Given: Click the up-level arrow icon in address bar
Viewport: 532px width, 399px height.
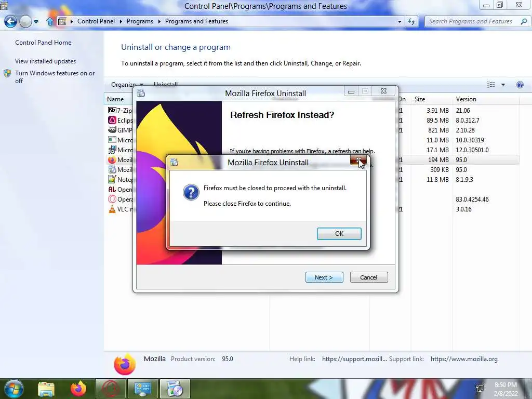Looking at the screenshot, I should coord(50,21).
